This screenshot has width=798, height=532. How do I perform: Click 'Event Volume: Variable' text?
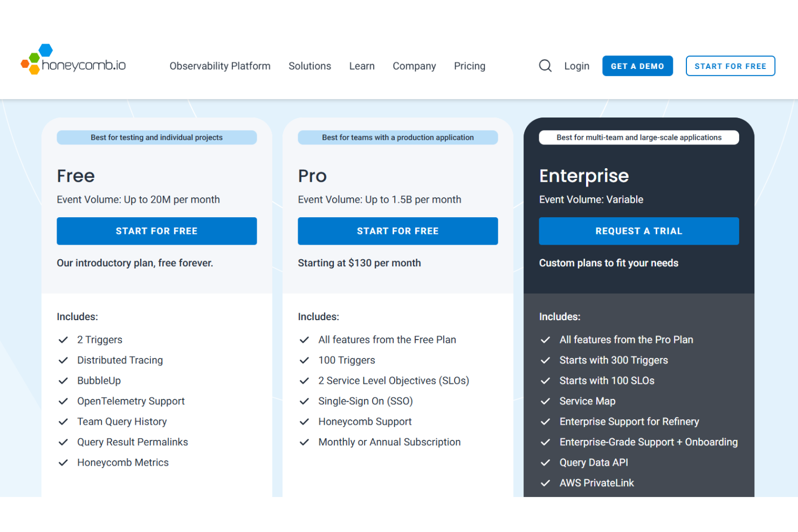pyautogui.click(x=591, y=199)
